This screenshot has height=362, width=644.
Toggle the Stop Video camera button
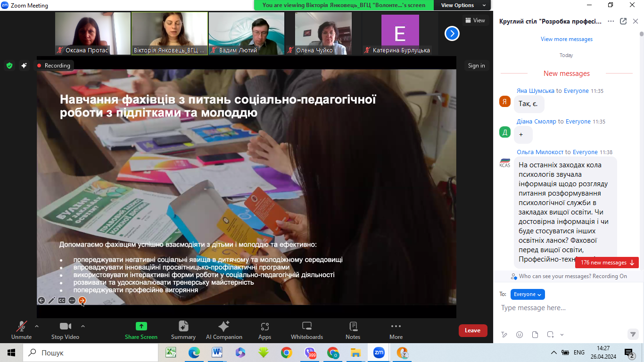(65, 330)
